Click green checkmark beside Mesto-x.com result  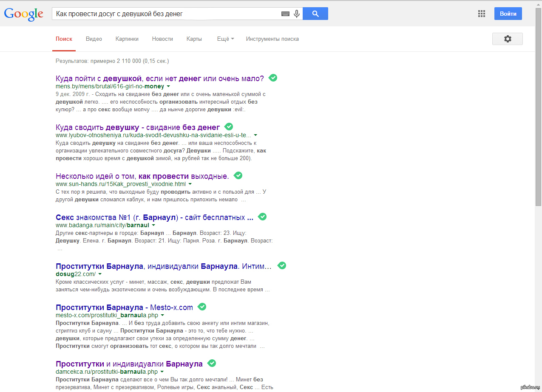click(x=202, y=307)
